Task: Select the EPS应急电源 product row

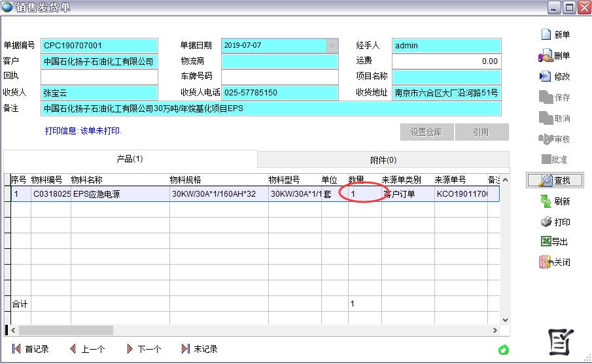Action: (x=118, y=194)
